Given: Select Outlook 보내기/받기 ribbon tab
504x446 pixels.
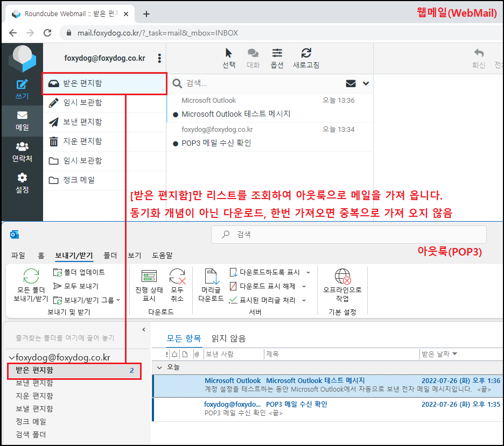Looking at the screenshot, I should click(74, 255).
